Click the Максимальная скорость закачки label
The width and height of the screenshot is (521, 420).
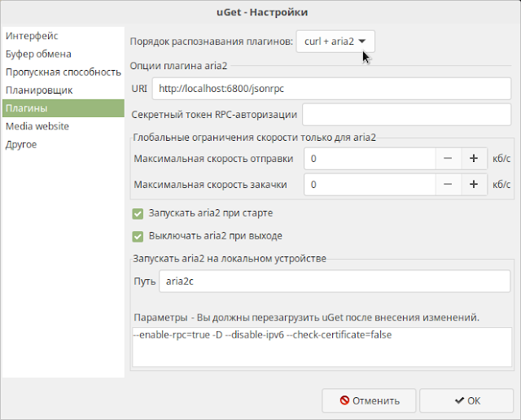210,185
